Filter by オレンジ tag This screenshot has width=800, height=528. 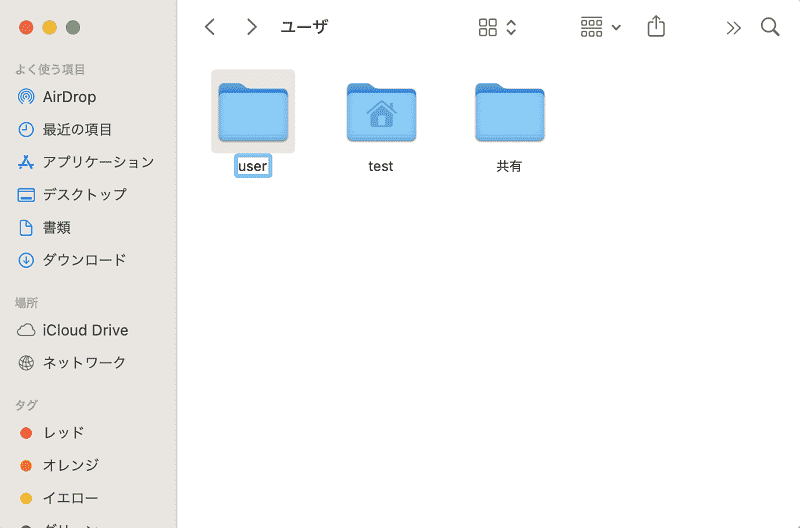59,465
